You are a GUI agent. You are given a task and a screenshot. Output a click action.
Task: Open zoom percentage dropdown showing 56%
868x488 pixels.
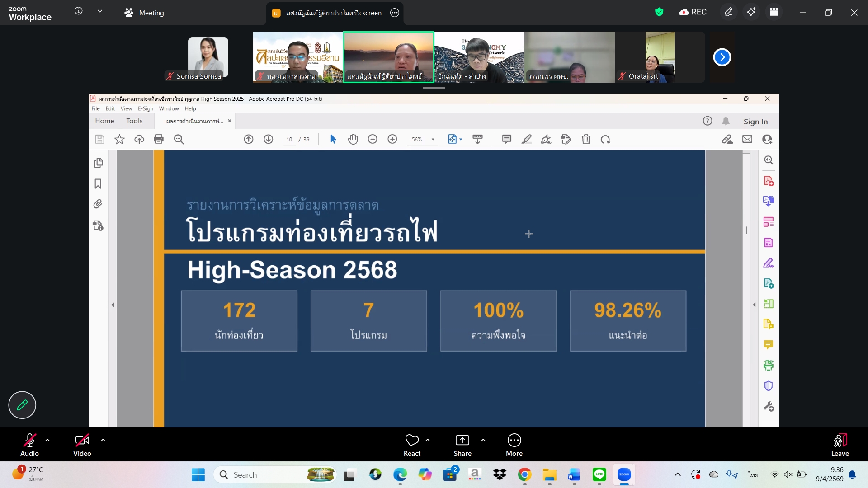(433, 140)
